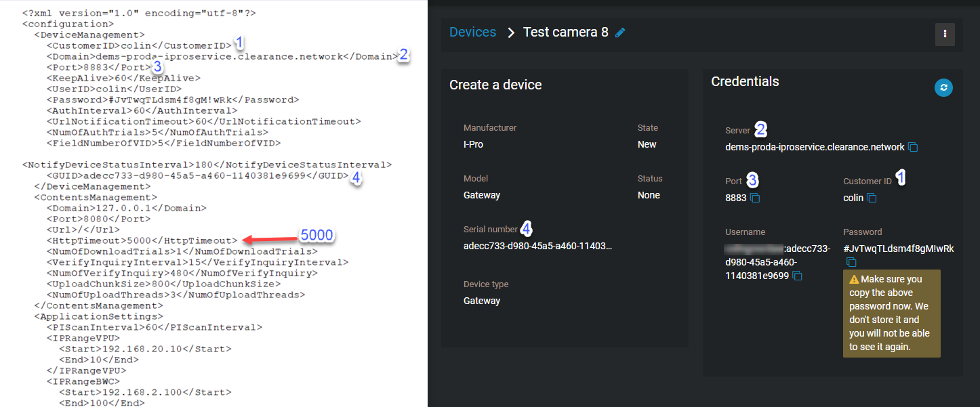Copy the port 8883 value
This screenshot has height=407, width=980.
(x=755, y=198)
